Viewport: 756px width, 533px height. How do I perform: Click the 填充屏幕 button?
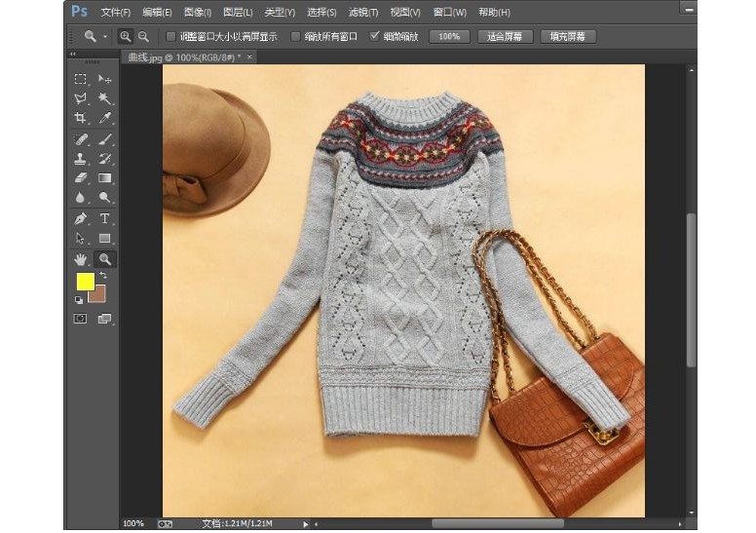[x=567, y=36]
